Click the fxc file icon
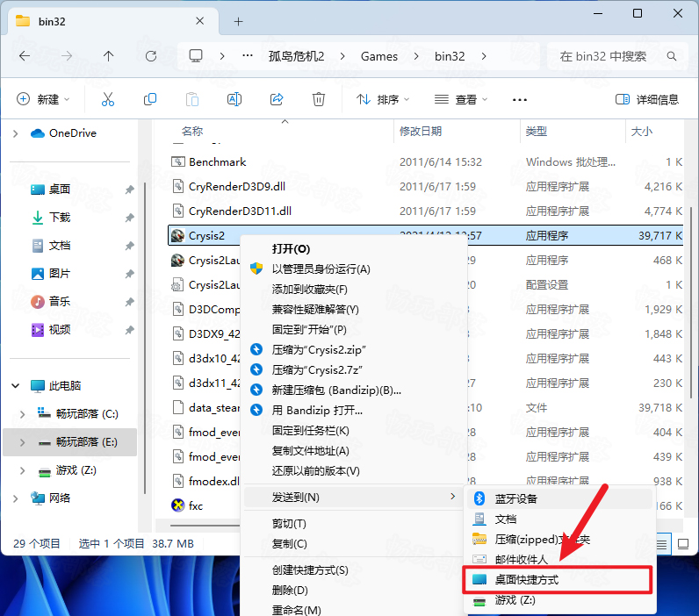This screenshot has height=616, width=699. (x=178, y=505)
